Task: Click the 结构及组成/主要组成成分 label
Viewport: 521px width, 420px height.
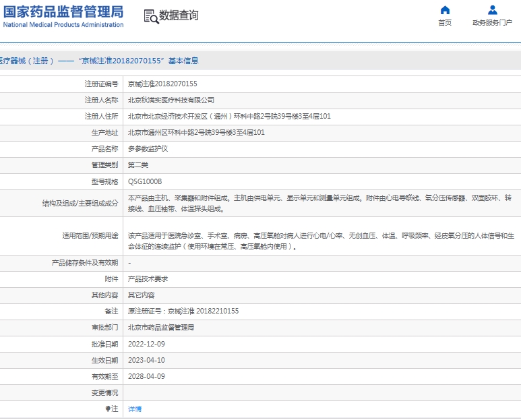Action: click(80, 204)
